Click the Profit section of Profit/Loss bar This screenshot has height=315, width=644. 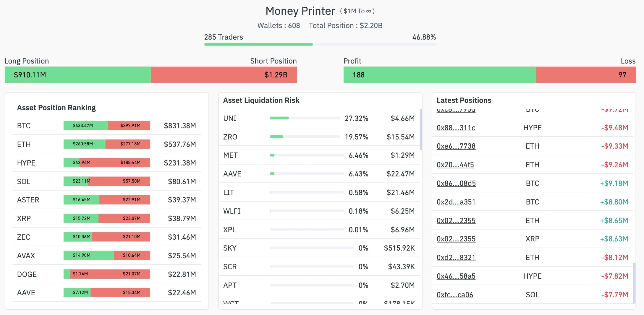click(438, 75)
